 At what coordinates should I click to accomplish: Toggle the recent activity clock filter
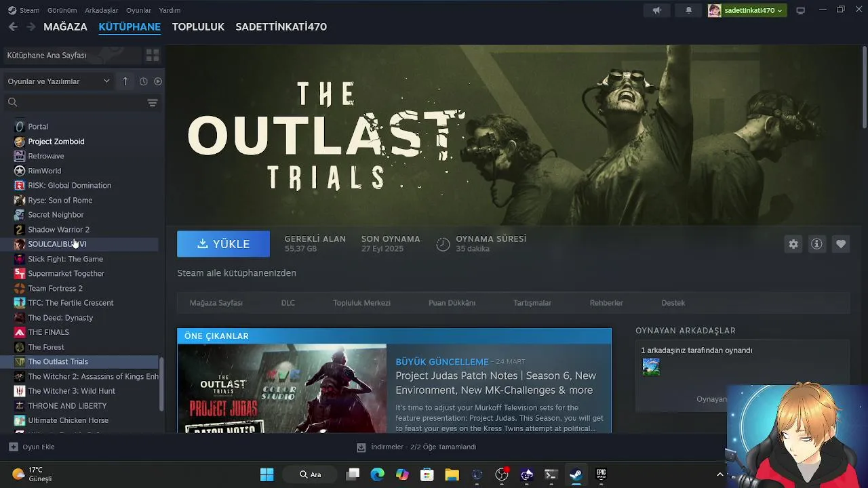(143, 81)
